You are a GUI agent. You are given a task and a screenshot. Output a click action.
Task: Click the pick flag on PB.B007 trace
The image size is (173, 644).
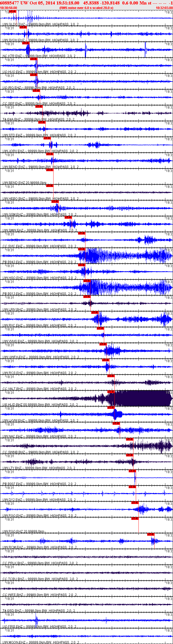[x=132, y=471]
